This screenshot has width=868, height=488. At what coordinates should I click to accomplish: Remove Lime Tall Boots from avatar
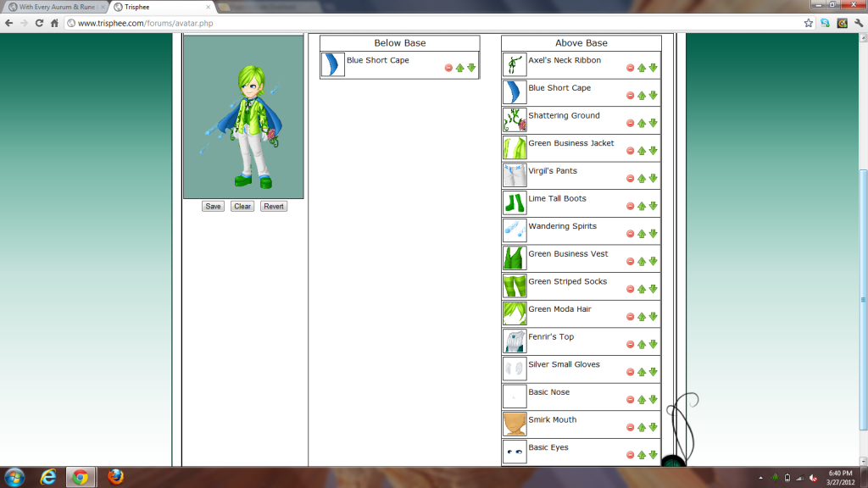click(x=630, y=206)
